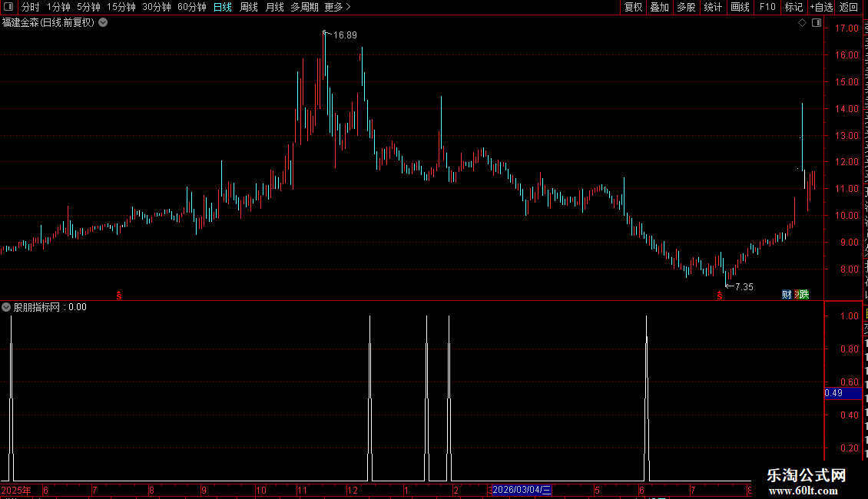Image resolution: width=868 pixels, height=499 pixels.
Task: Expand the 股朋指标网 indicator dropdown
Action: pyautogui.click(x=6, y=307)
